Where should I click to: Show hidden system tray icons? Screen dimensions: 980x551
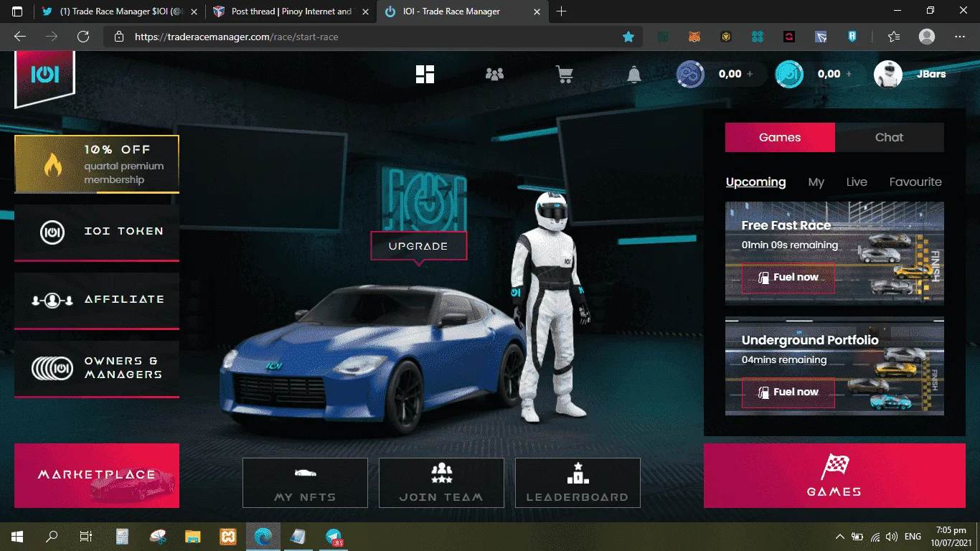840,537
